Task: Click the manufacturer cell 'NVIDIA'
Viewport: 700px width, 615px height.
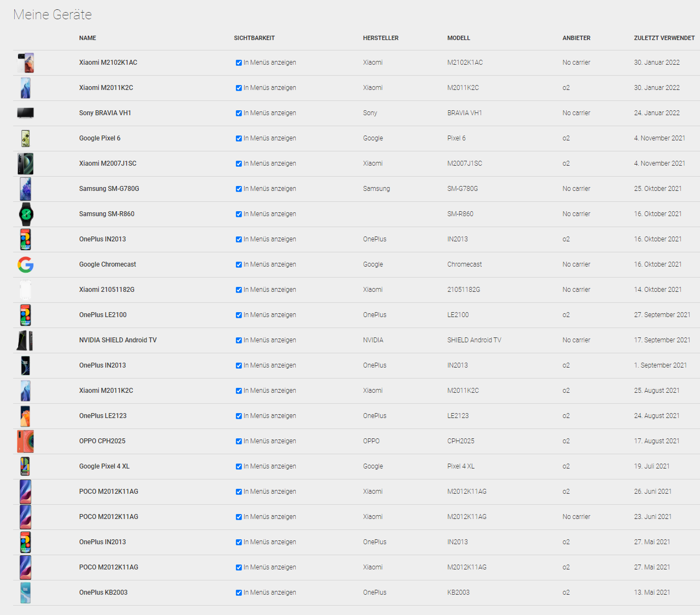Action: click(373, 340)
